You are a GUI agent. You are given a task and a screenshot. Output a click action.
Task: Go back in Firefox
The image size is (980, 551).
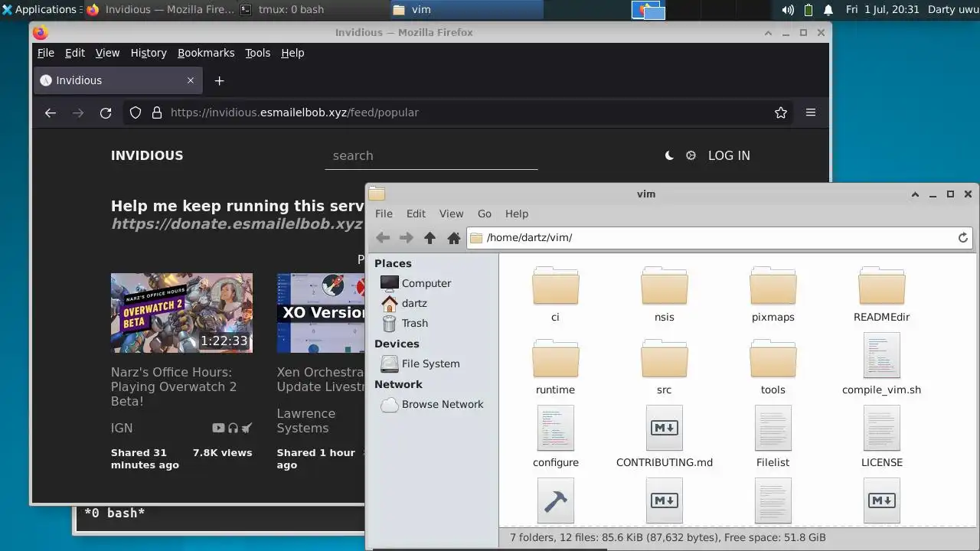(51, 112)
